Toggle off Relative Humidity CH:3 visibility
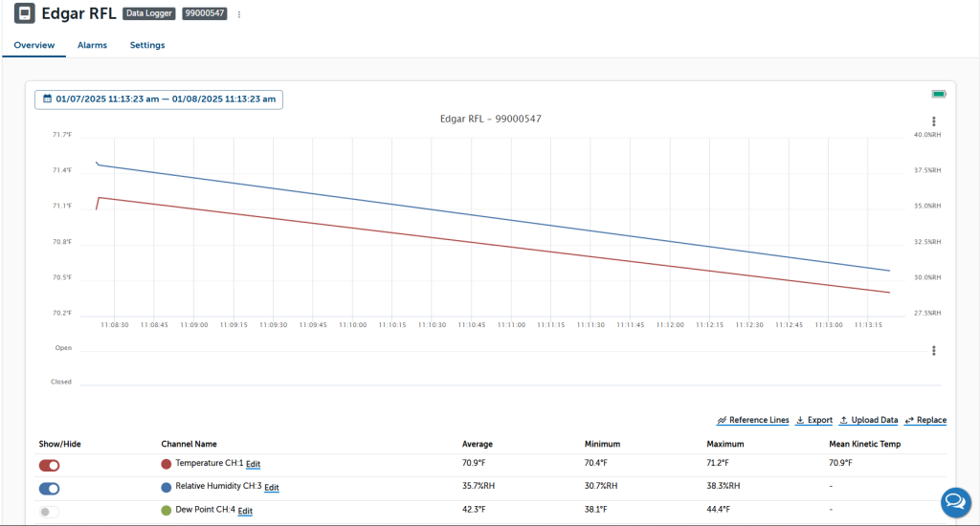This screenshot has width=980, height=526. coord(49,488)
